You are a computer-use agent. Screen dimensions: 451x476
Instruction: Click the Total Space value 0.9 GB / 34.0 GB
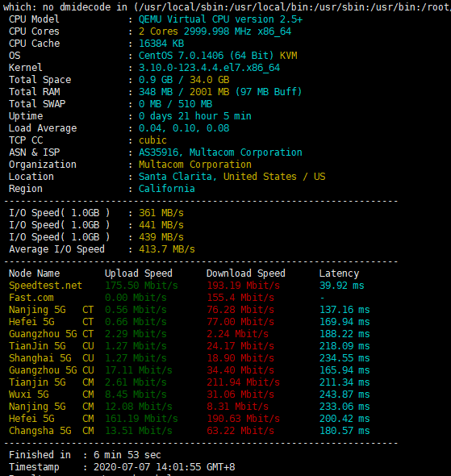184,80
